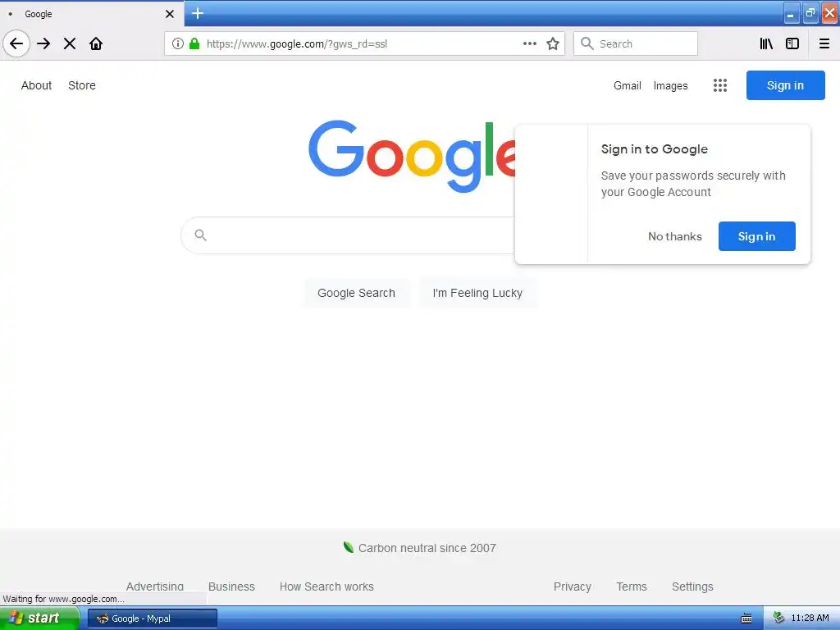This screenshot has height=630, width=840.
Task: Open the Business footer link
Action: (x=231, y=587)
